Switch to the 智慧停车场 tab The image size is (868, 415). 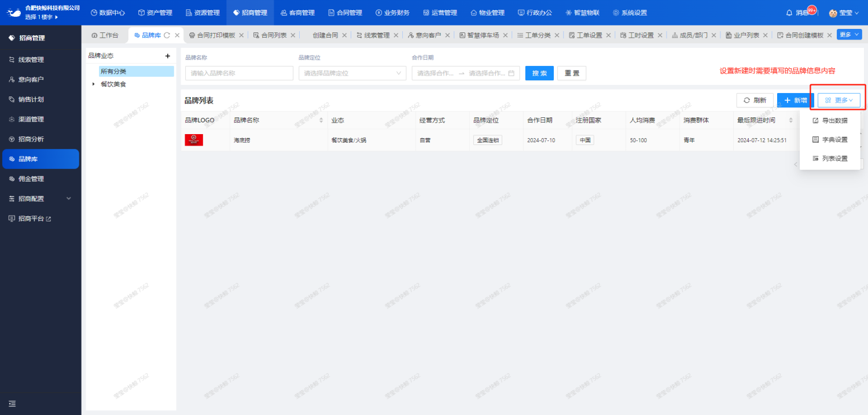(x=479, y=35)
